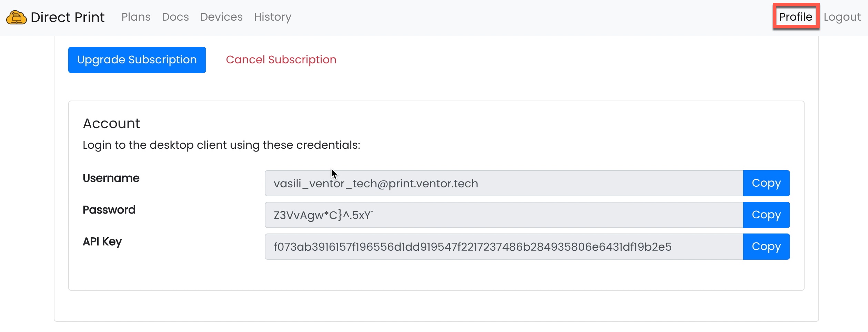Open the Devices page
This screenshot has height=332, width=868.
(x=221, y=17)
